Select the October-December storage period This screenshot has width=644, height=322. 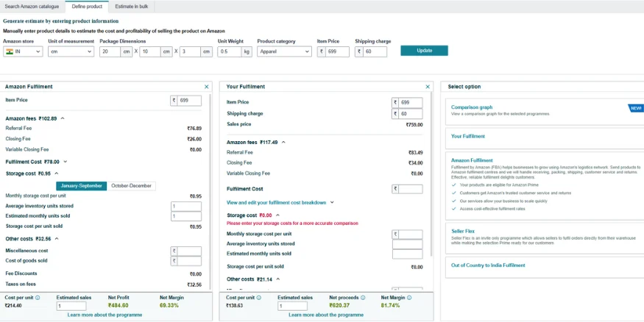pos(131,186)
